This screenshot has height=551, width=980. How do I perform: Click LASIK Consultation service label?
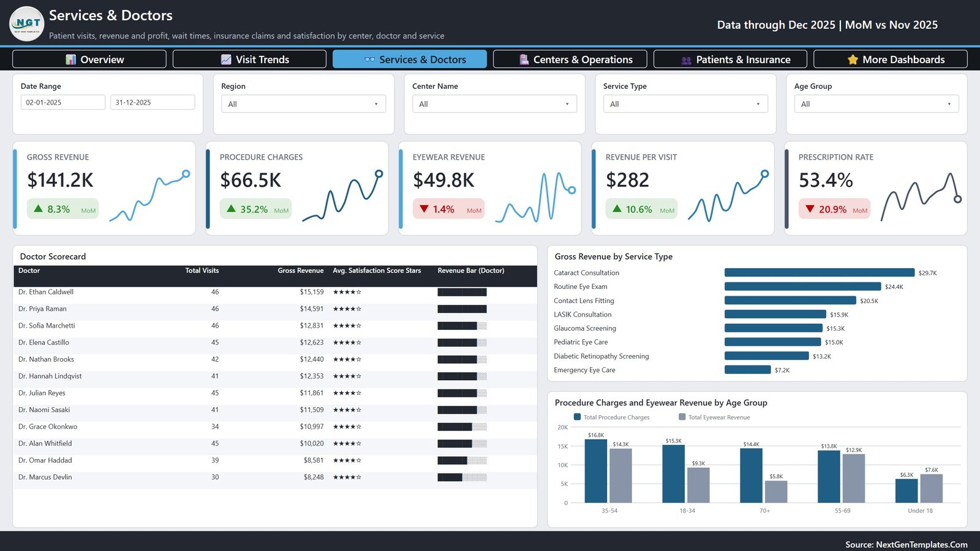[x=582, y=315]
